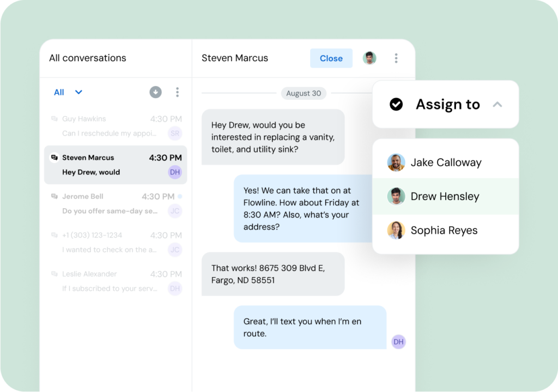Viewport: 558px width, 392px height.
Task: Open the Leslie Alexander conversation
Action: click(x=115, y=281)
